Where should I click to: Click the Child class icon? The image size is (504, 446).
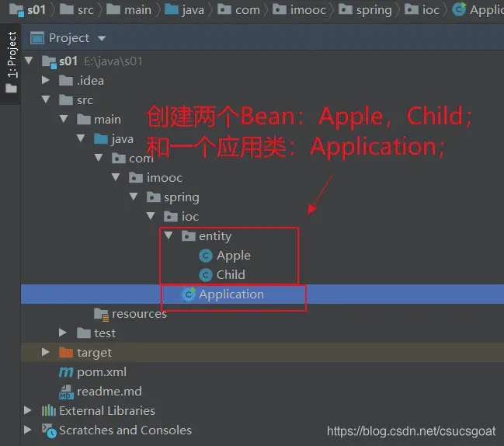click(206, 275)
